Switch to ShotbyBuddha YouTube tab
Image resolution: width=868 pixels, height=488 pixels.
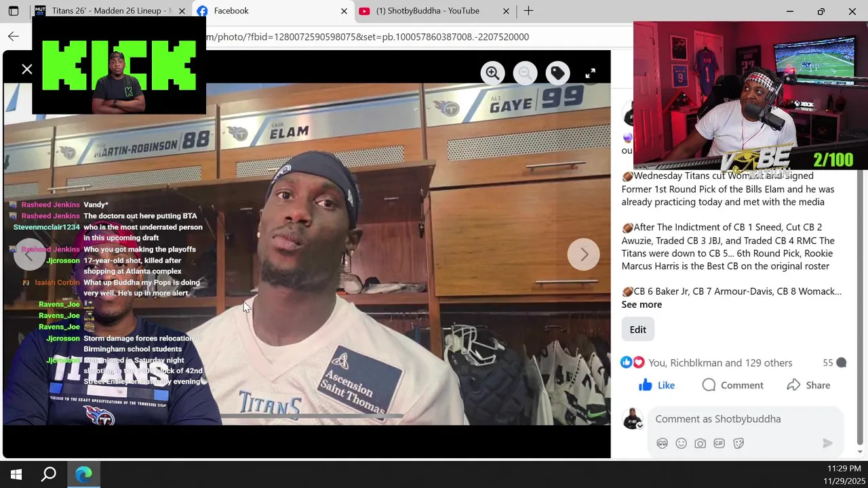tap(434, 11)
